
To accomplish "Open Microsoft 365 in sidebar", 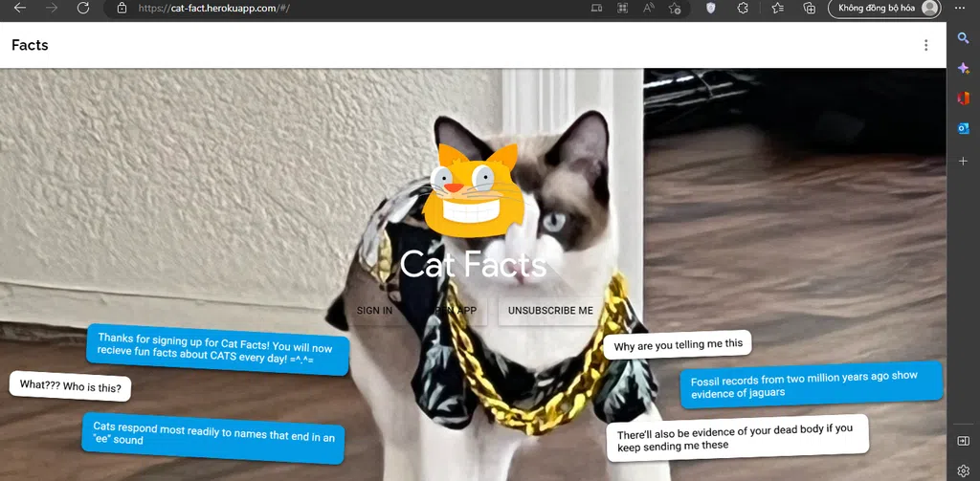I will [x=963, y=98].
